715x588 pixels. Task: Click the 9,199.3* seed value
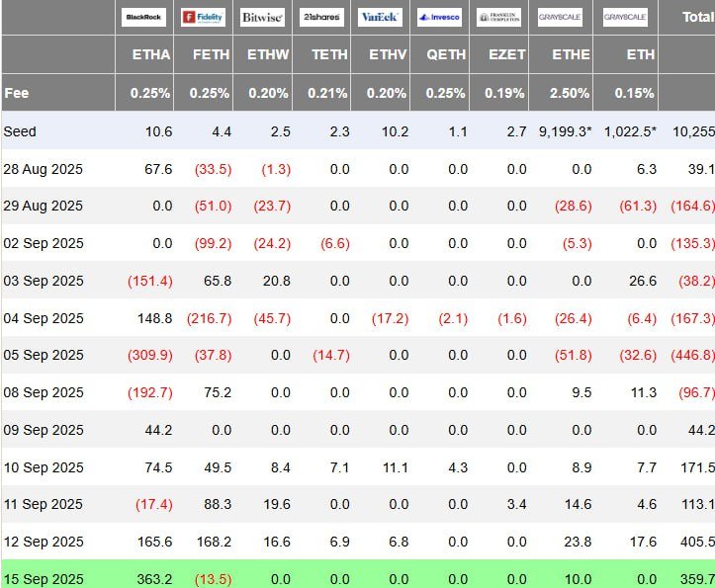click(x=566, y=131)
